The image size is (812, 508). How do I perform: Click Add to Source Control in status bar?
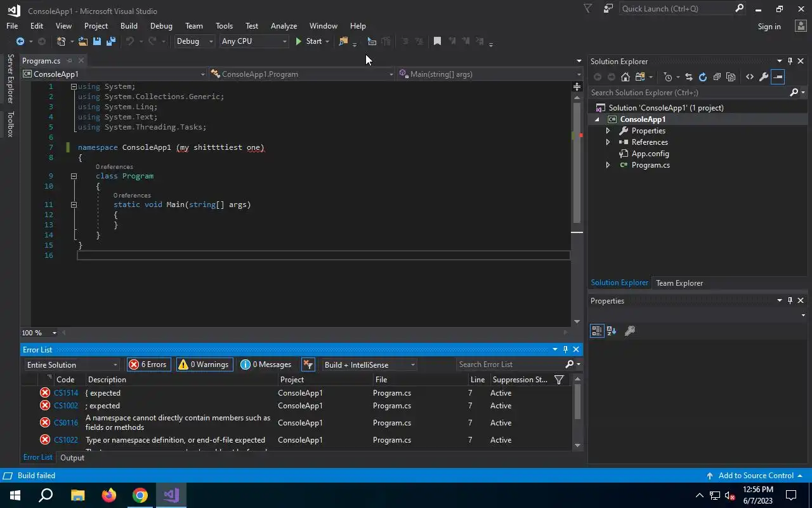(x=756, y=476)
